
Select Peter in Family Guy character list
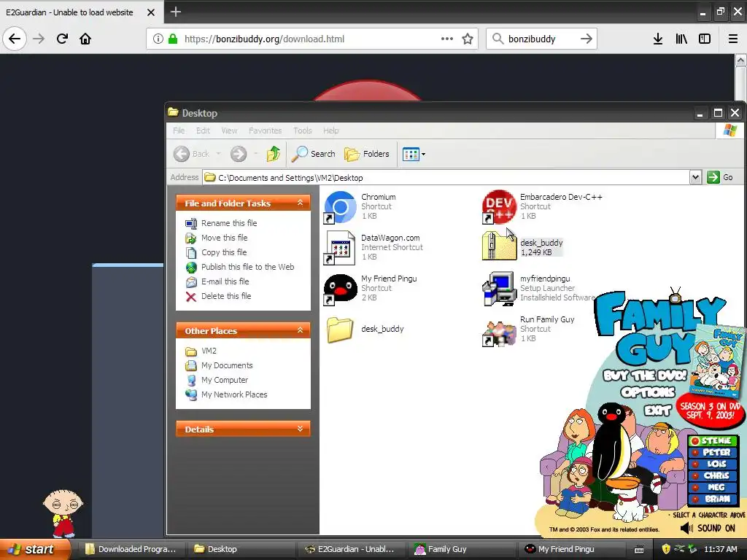[x=713, y=452]
